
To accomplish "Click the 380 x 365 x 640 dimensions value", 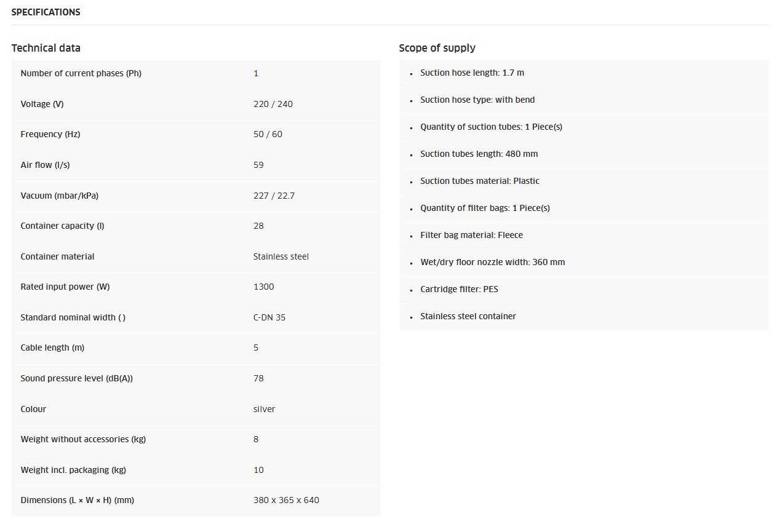I will tap(286, 500).
